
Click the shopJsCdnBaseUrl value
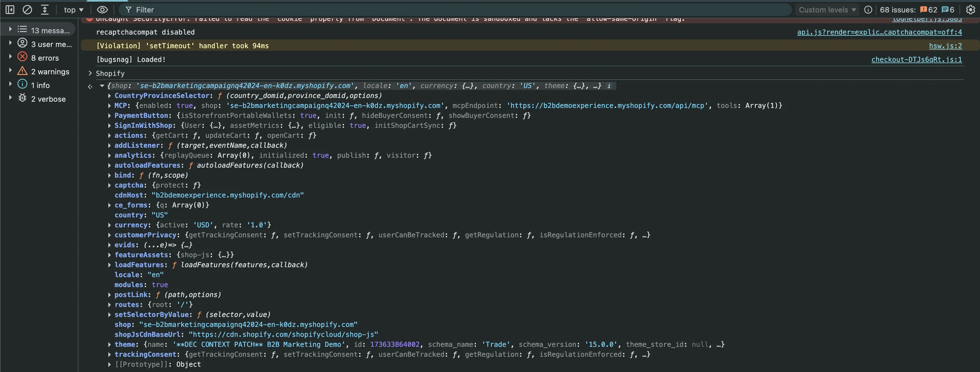pos(283,335)
